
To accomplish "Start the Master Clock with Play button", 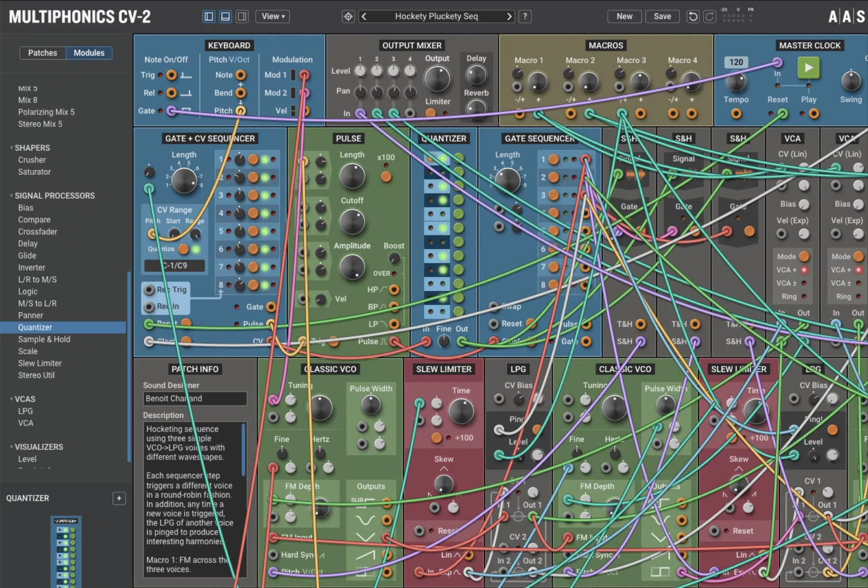I will (808, 68).
